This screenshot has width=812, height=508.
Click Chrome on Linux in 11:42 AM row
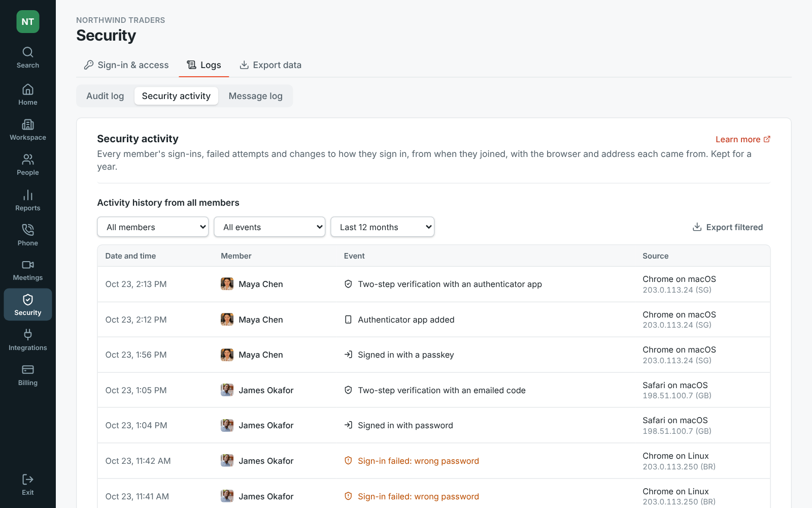(x=675, y=456)
